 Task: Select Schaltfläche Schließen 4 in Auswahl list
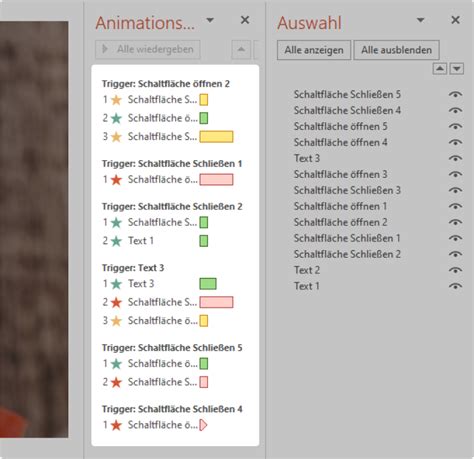(347, 110)
